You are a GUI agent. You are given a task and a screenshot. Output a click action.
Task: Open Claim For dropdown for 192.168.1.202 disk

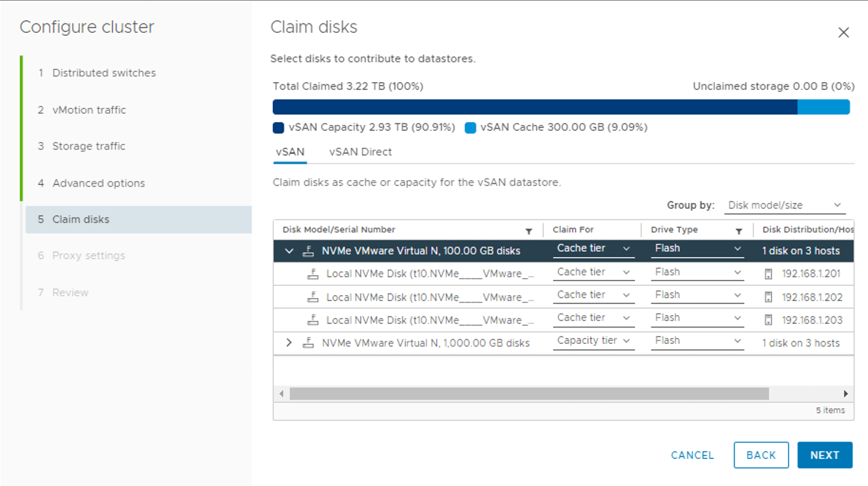pyautogui.click(x=594, y=295)
